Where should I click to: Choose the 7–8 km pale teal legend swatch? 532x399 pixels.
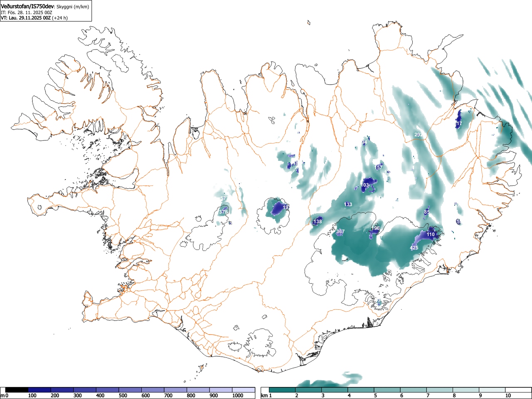(440, 390)
